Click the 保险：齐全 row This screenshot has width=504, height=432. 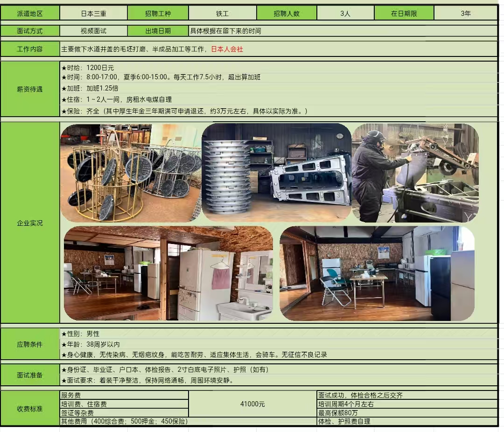pos(279,111)
